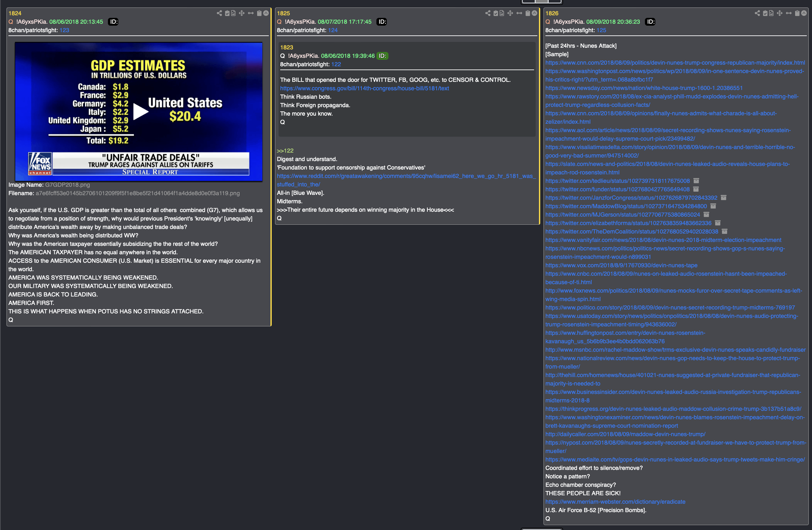The height and width of the screenshot is (530, 812).
Task: Open the GDP Estimates image thumbnail
Action: 139,111
